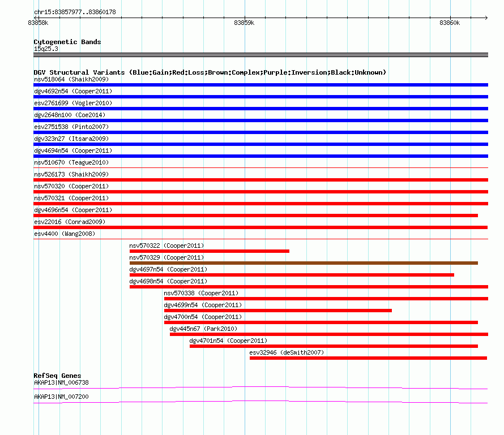The width and height of the screenshot is (504, 435).
Task: Select the dgv4698n54 (Cooper2011) label
Action: point(168,281)
